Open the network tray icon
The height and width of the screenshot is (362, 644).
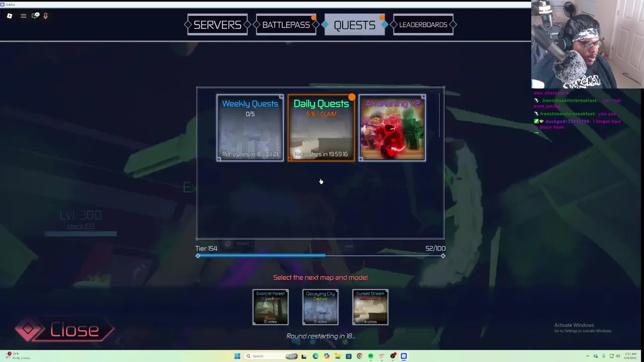click(x=612, y=356)
